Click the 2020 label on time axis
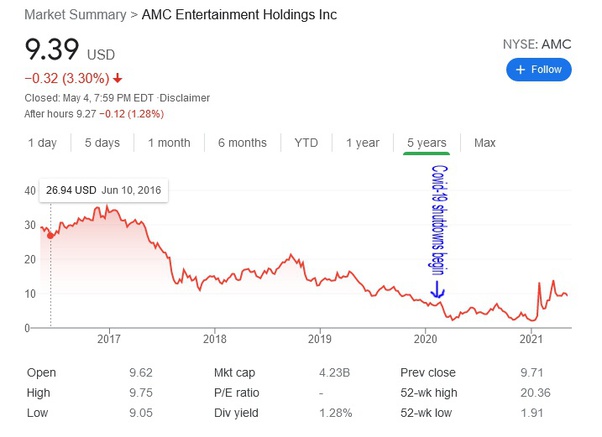The image size is (602, 437). pyautogui.click(x=425, y=339)
